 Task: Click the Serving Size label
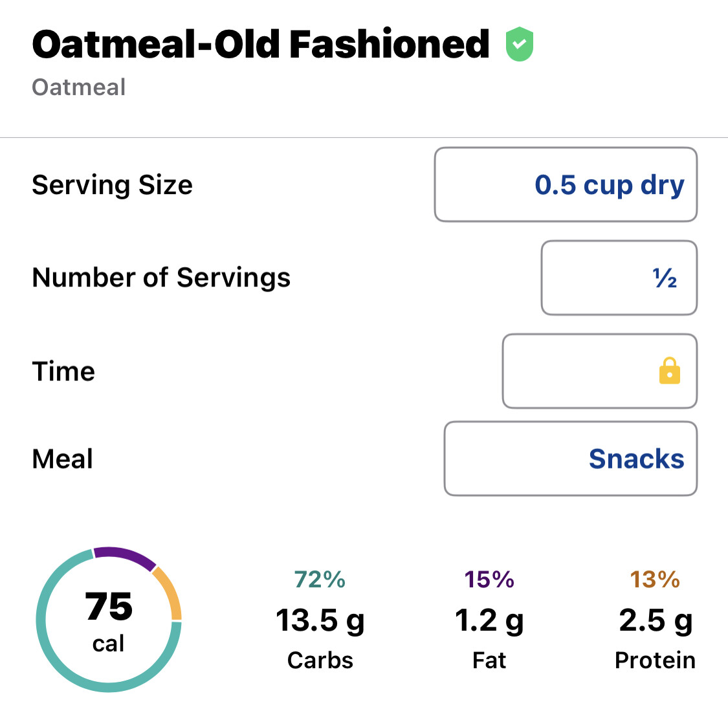click(112, 185)
